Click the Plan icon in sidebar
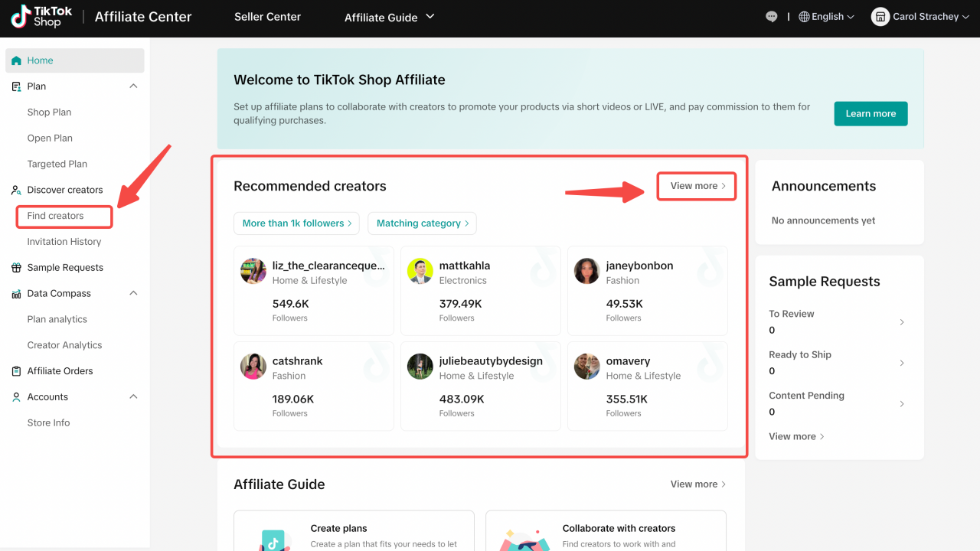This screenshot has width=980, height=551. tap(16, 86)
